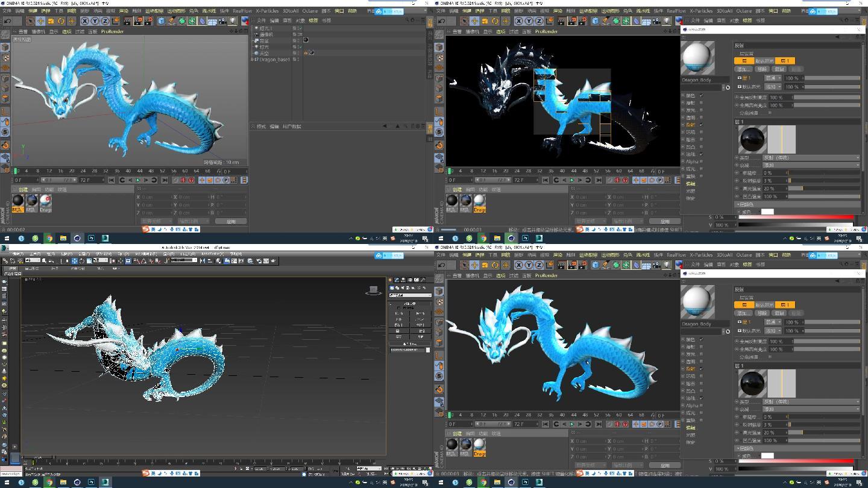The height and width of the screenshot is (488, 868).
Task: Click Undo arrow in top-left Cinema 4D toolbar
Action: pyautogui.click(x=7, y=21)
